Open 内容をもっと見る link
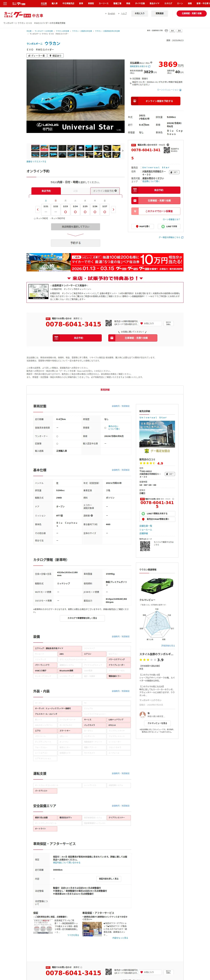 point(120,938)
